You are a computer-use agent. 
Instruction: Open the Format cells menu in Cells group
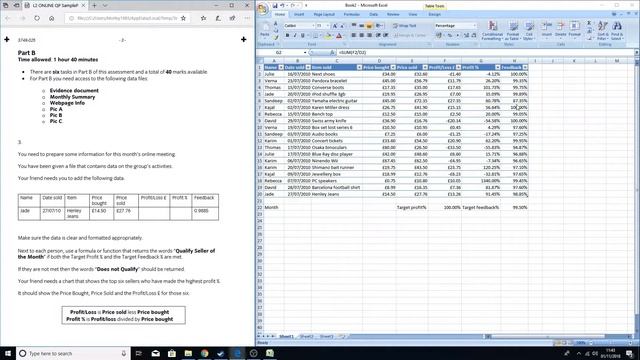pos(574,29)
